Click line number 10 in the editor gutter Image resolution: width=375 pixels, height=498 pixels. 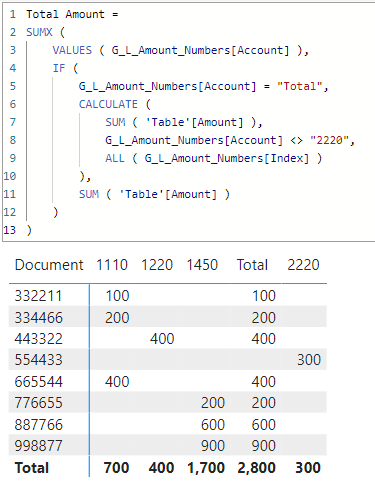click(x=10, y=176)
